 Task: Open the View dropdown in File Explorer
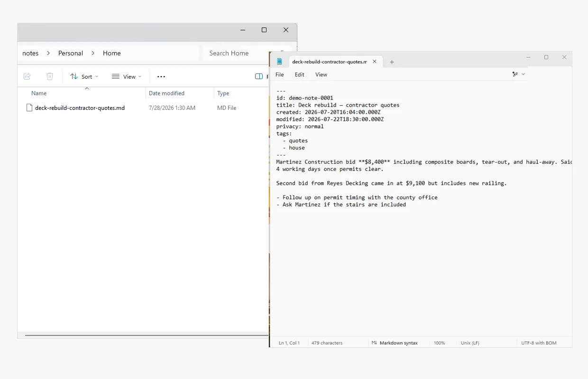[x=127, y=76]
